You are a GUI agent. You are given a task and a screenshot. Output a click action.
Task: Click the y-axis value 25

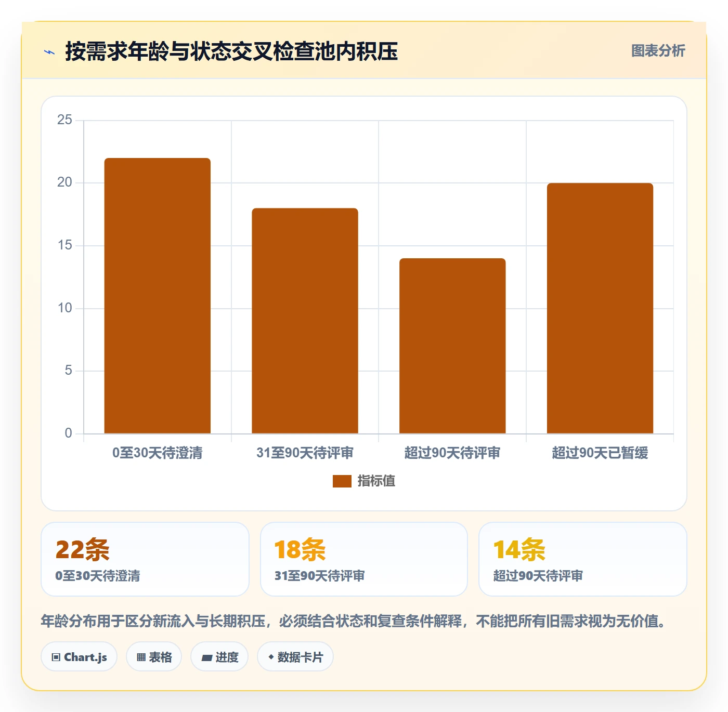click(64, 120)
